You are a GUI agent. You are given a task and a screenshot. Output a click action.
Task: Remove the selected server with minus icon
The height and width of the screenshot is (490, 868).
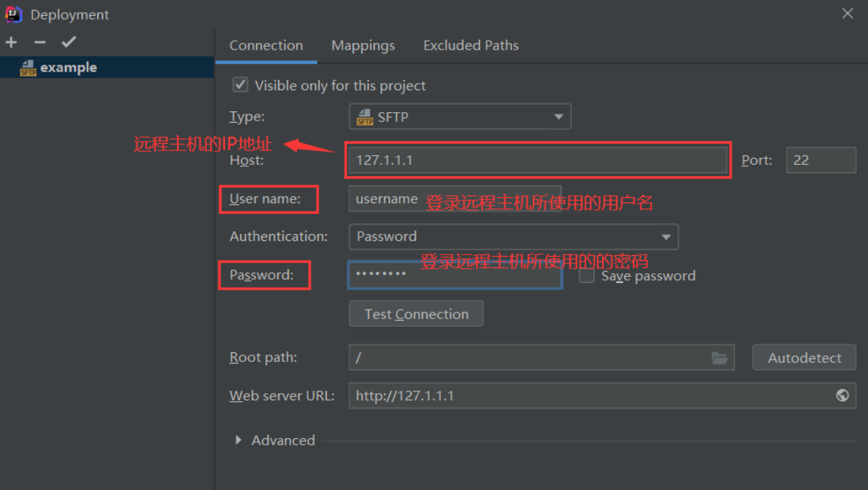(40, 42)
